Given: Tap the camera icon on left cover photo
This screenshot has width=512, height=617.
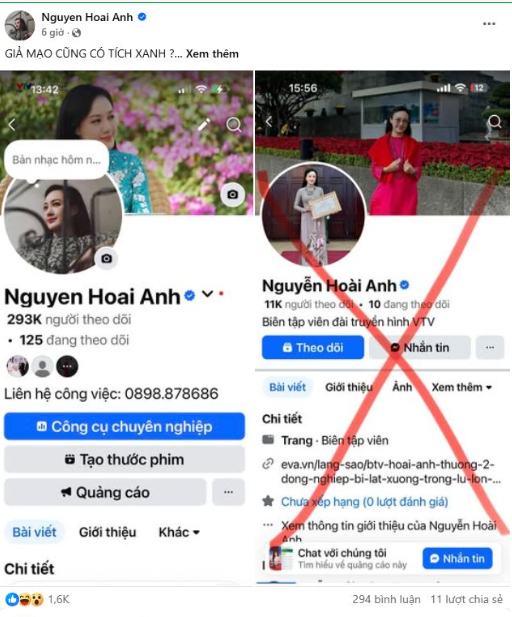Looking at the screenshot, I should [x=233, y=194].
